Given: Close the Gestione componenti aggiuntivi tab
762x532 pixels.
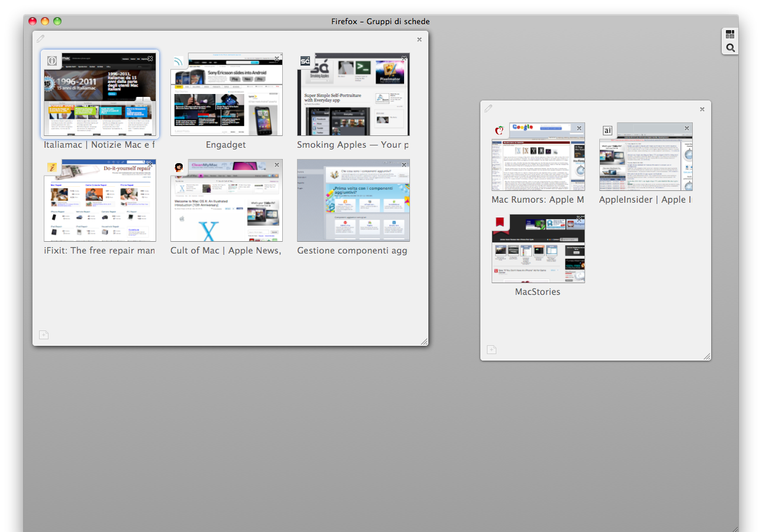Looking at the screenshot, I should tap(404, 165).
